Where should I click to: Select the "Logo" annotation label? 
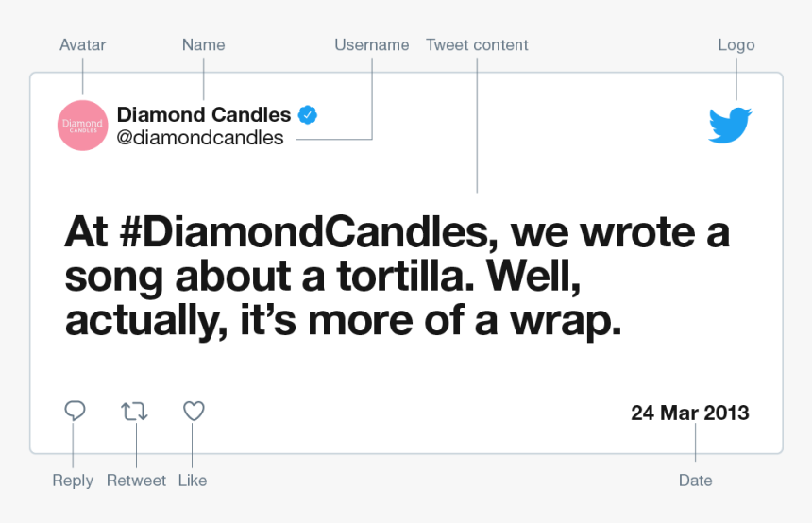click(x=736, y=44)
